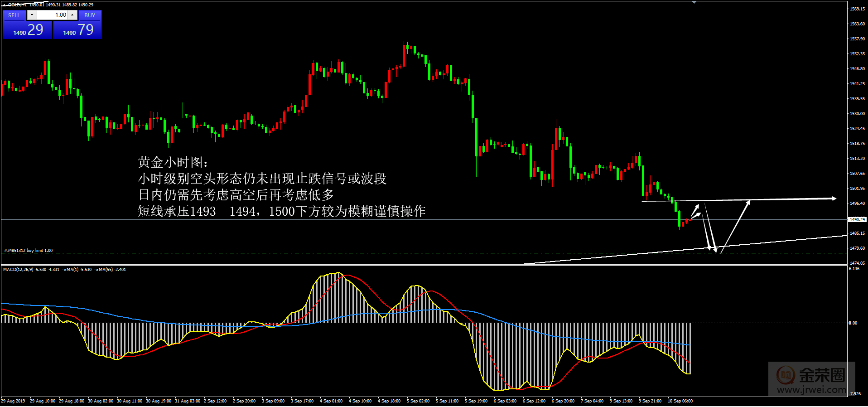Select the annotation line starting 小时级别空头形态

coord(262,179)
